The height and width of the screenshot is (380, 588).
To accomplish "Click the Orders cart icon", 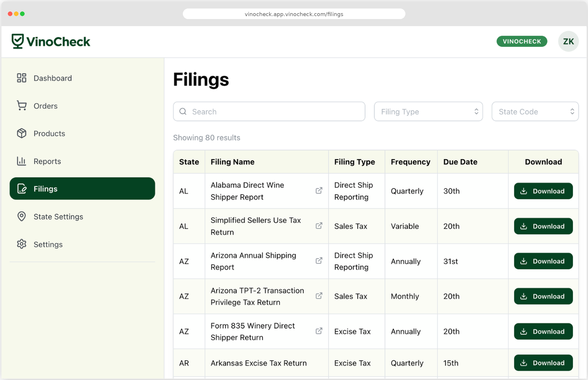I will pos(21,106).
